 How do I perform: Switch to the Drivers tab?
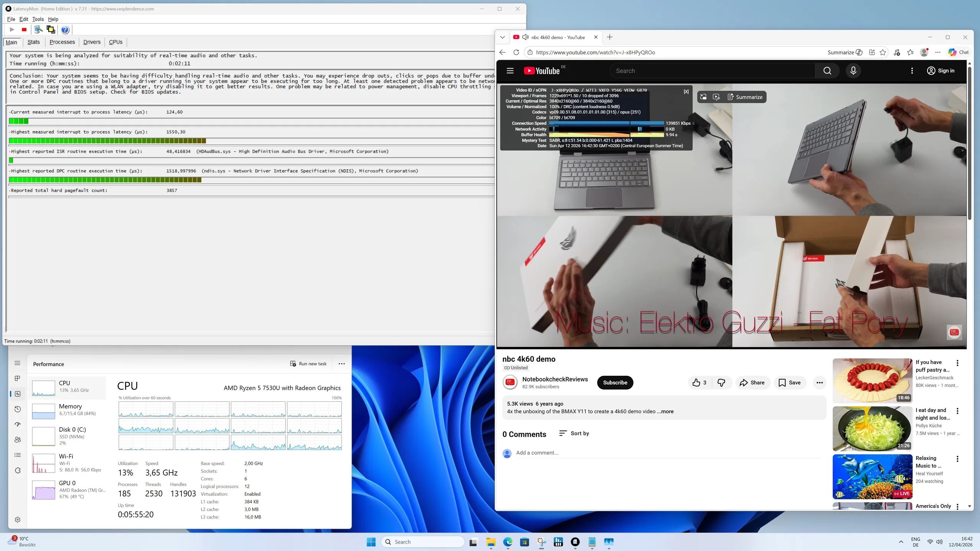[x=92, y=42]
